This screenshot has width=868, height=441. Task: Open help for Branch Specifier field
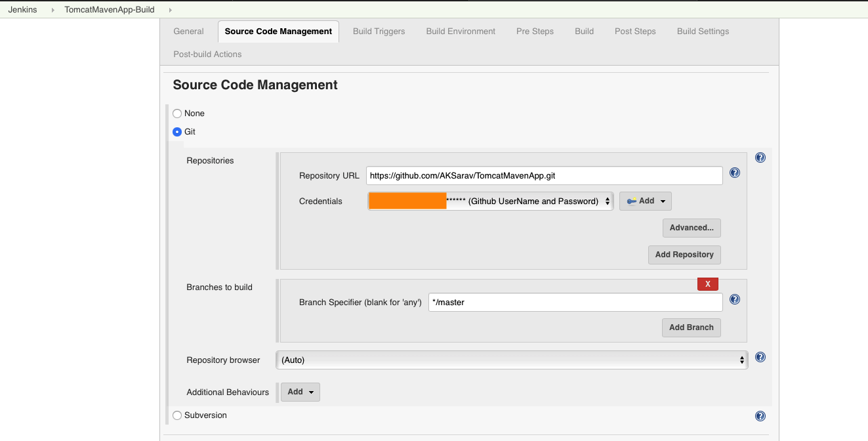735,299
